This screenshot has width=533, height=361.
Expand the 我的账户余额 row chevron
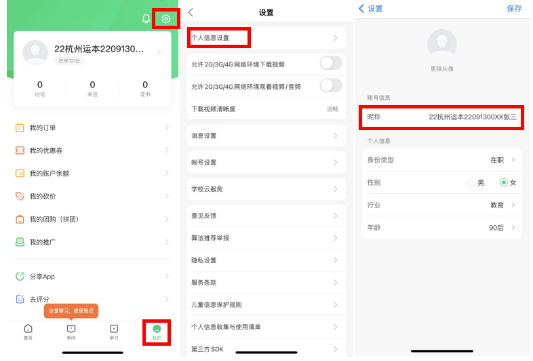[x=167, y=173]
